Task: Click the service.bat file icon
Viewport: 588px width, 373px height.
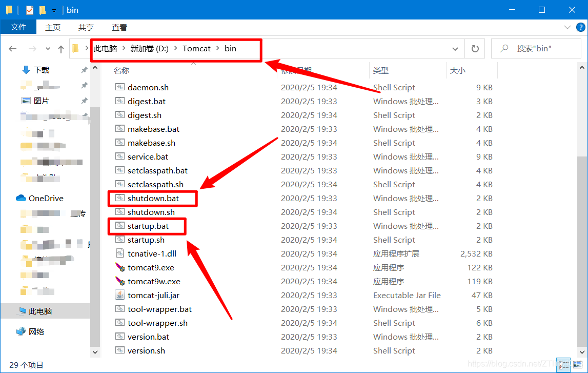Action: tap(119, 156)
